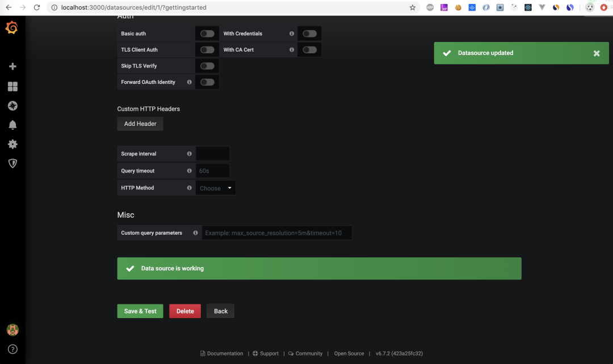Click the With CA Cert info icon

pos(292,49)
